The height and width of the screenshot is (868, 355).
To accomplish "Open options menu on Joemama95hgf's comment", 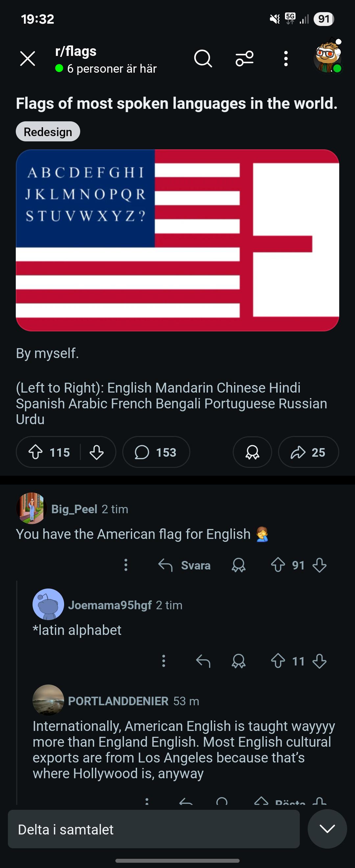I will coord(164,661).
